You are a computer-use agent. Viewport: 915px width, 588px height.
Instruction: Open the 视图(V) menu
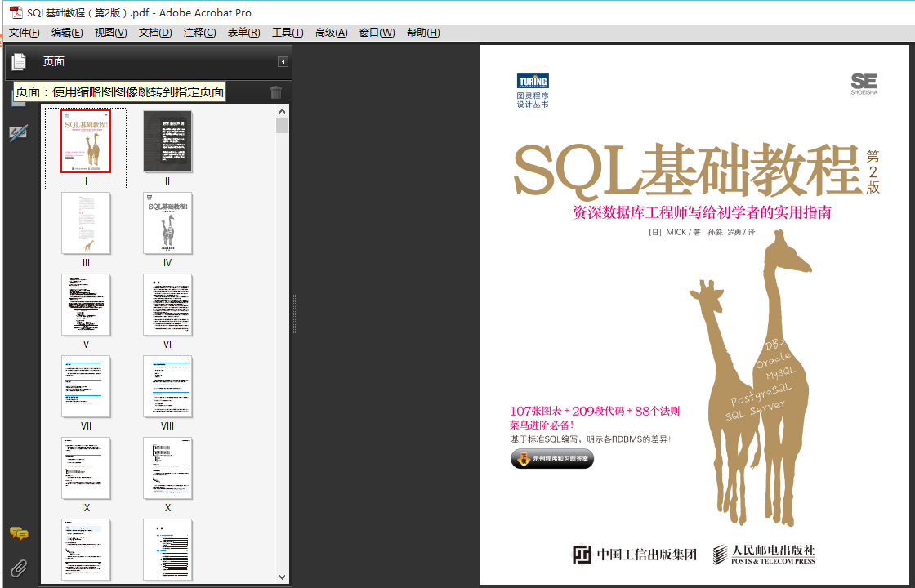111,33
